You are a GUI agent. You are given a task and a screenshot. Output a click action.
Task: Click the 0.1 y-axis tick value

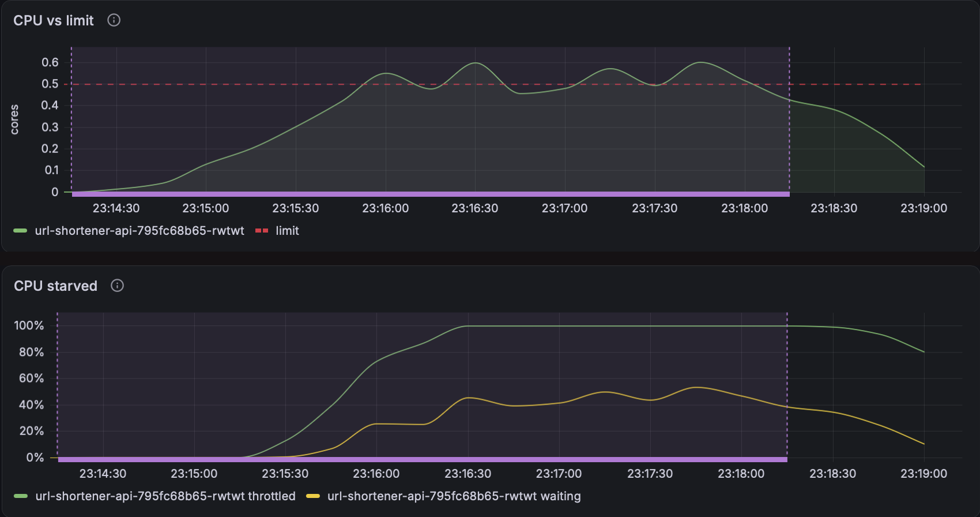tap(51, 170)
